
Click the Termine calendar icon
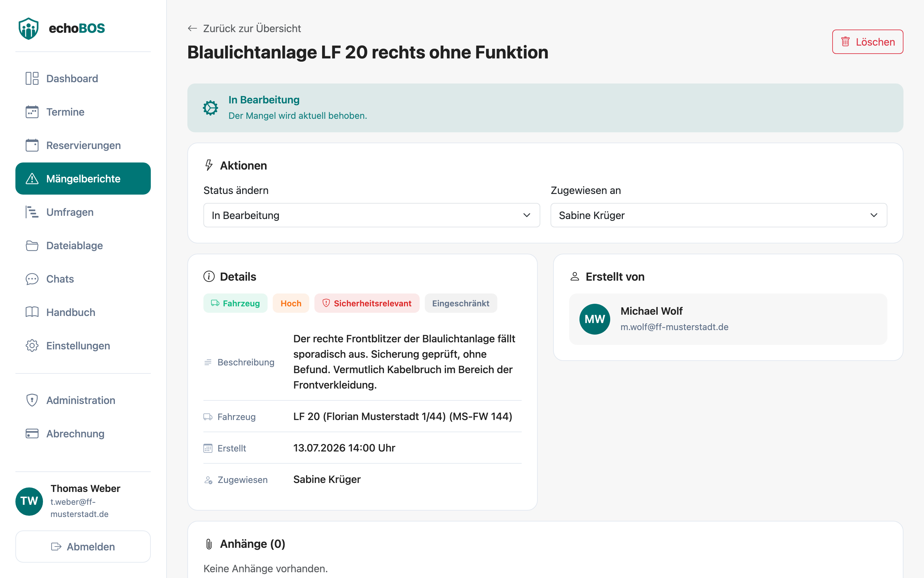point(32,112)
